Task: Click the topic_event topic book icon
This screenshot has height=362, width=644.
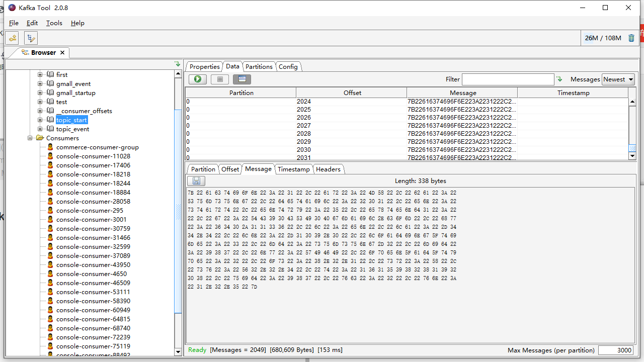Action: pyautogui.click(x=50, y=129)
